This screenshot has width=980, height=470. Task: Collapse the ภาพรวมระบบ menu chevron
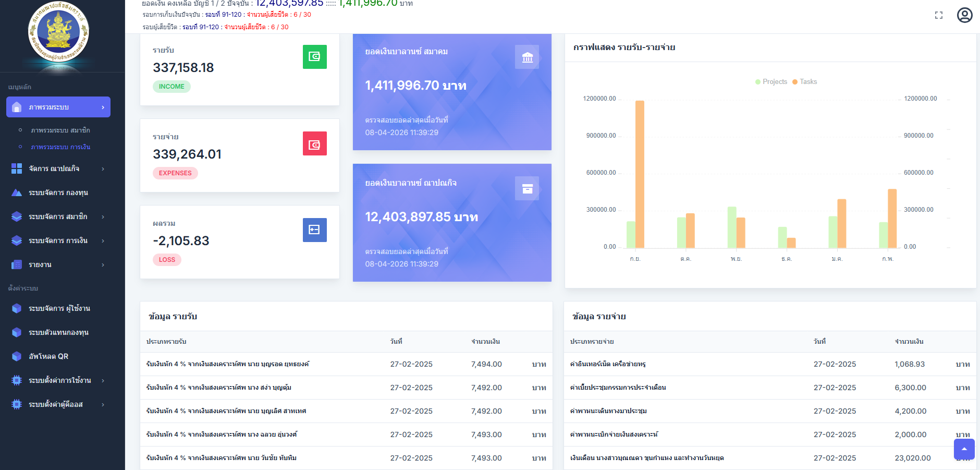pos(103,107)
